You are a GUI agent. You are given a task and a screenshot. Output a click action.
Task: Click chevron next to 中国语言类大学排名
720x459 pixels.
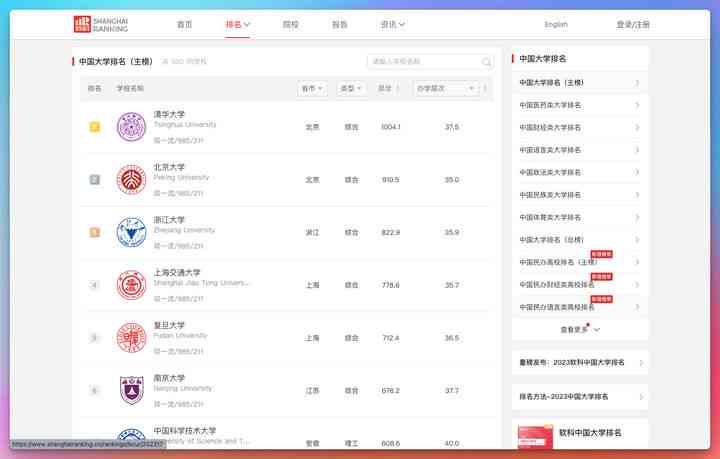click(x=637, y=150)
